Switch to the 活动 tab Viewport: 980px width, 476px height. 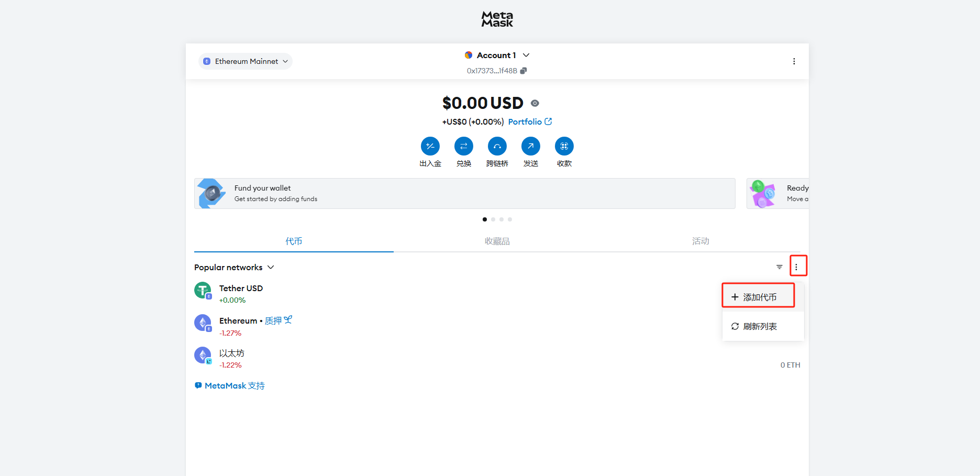700,241
